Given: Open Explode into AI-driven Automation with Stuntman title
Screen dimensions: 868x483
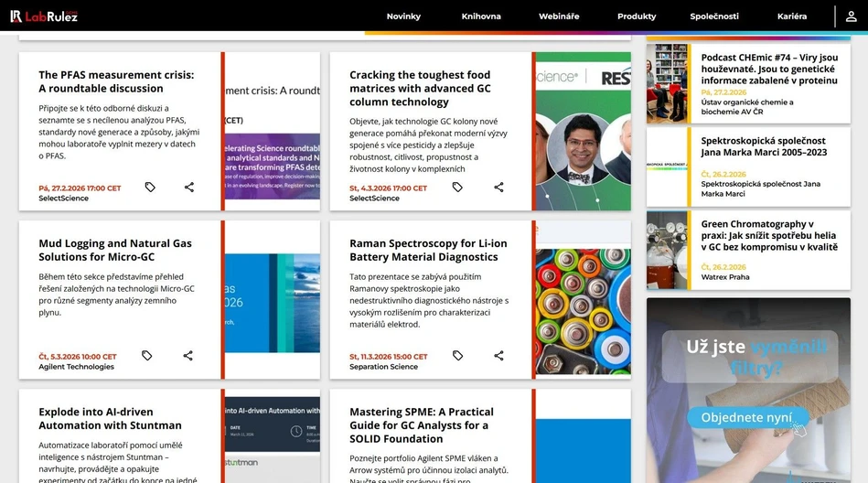Looking at the screenshot, I should click(110, 418).
